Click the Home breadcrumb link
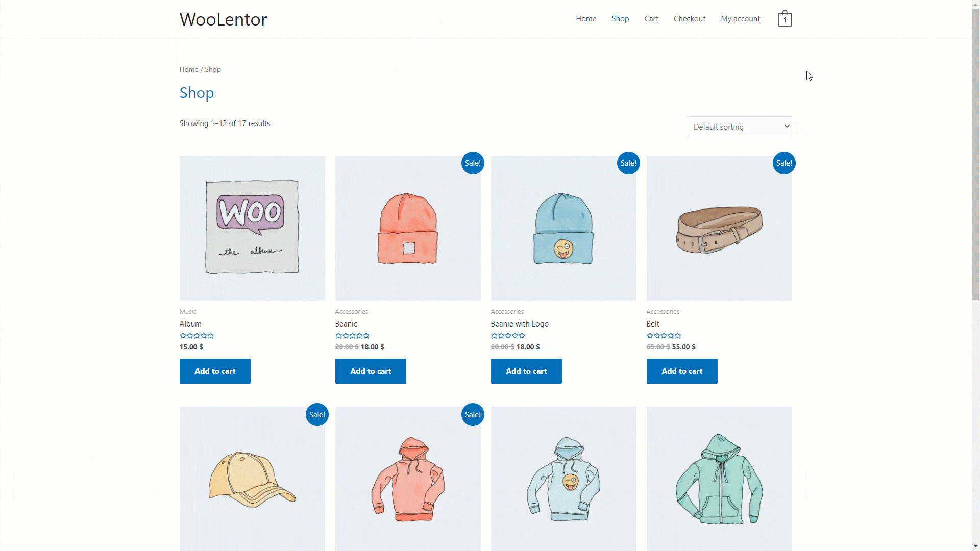 pyautogui.click(x=189, y=69)
